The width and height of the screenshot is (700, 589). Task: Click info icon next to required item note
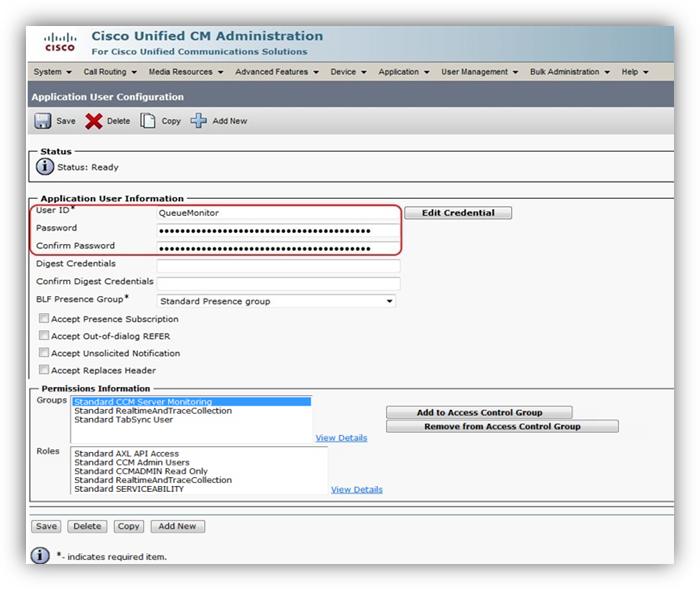[40, 556]
